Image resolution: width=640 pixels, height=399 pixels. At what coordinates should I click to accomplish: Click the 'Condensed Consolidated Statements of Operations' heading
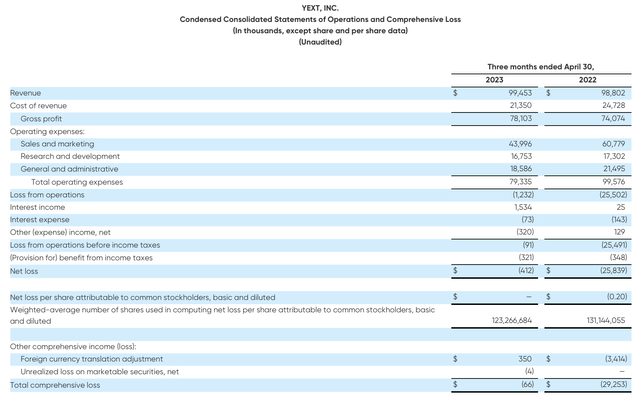320,19
